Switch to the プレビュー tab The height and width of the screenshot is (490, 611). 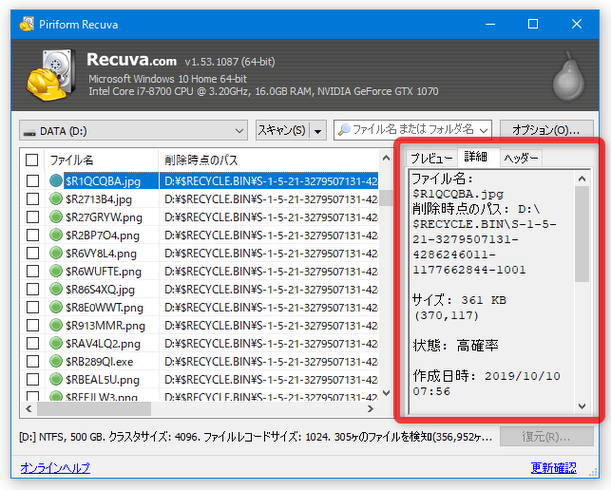[431, 158]
